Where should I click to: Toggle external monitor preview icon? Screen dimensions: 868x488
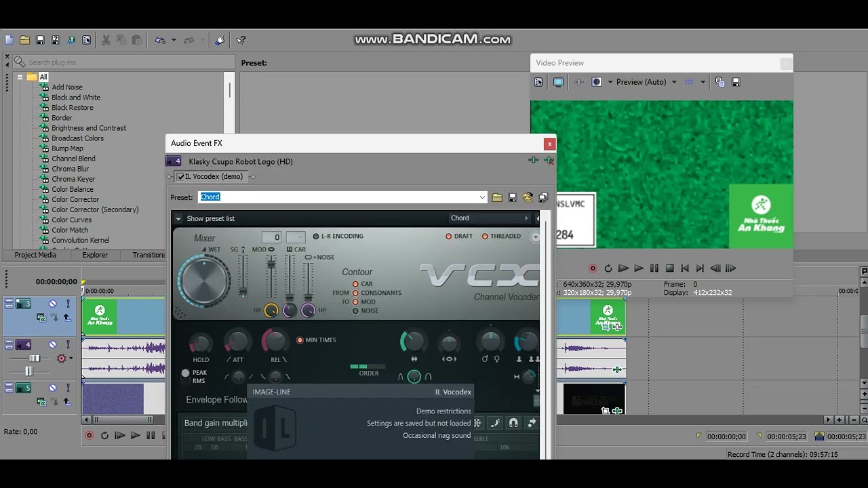click(558, 82)
